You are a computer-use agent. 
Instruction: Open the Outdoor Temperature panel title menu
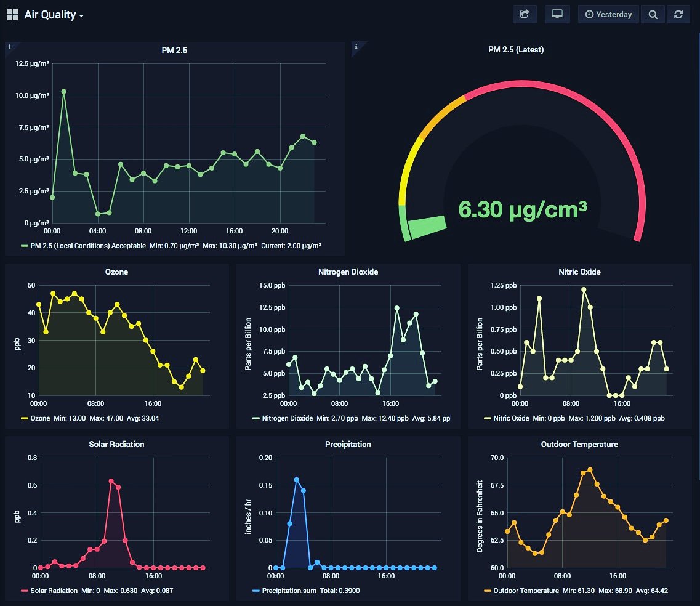[x=579, y=444]
